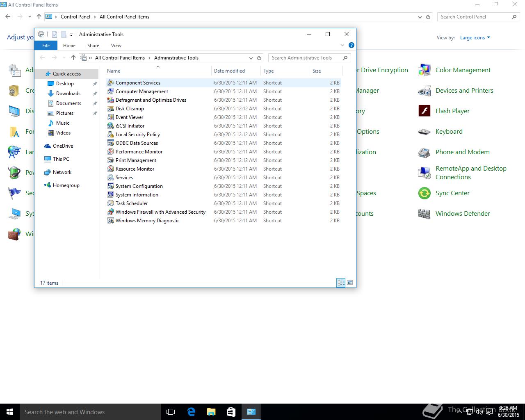Open View by Large icons dropdown
The width and height of the screenshot is (525, 420).
point(475,38)
